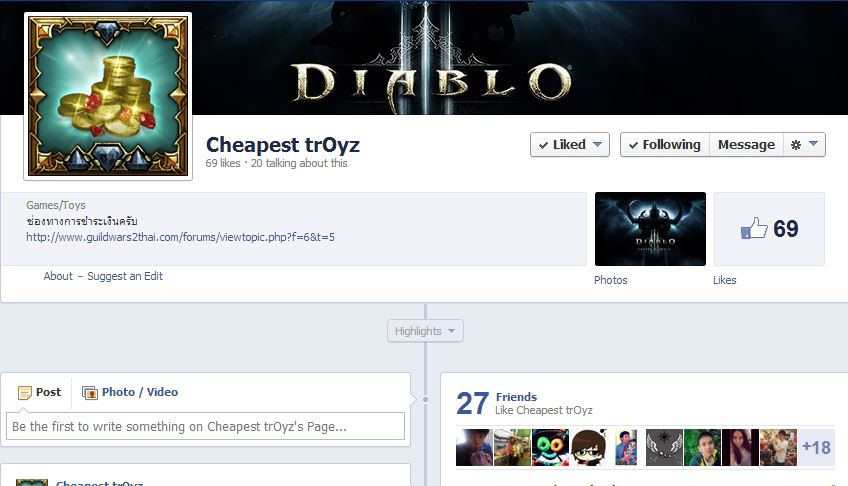Click the gold coins profile picture

108,96
